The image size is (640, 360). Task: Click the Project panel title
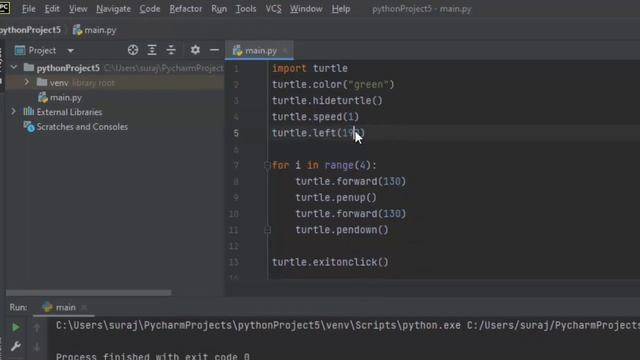point(42,51)
